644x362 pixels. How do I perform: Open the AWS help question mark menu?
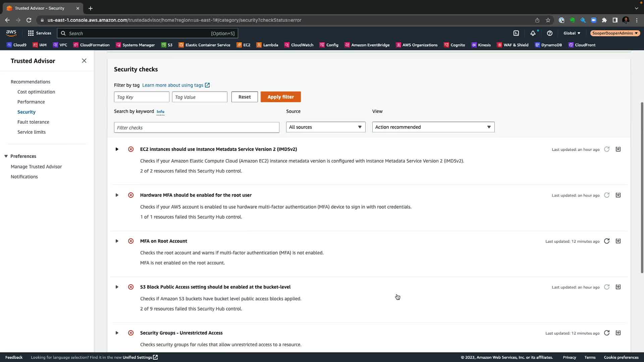click(549, 33)
